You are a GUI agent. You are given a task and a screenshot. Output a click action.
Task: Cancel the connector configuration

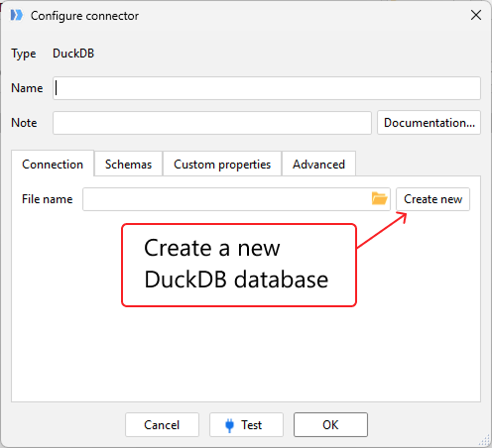click(x=162, y=424)
